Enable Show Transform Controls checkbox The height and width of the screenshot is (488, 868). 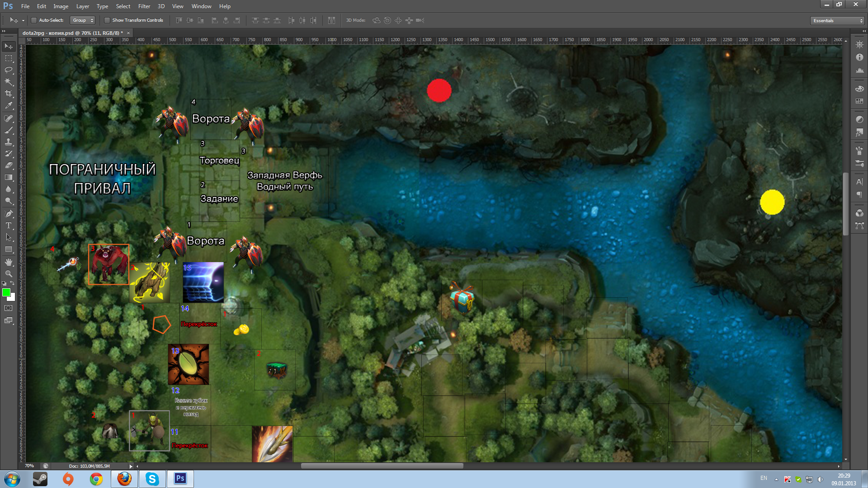(107, 20)
